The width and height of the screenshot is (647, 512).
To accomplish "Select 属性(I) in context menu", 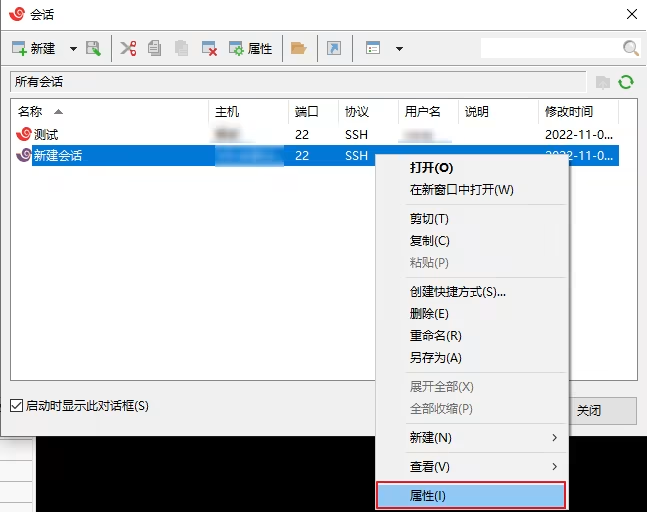I will pos(471,495).
